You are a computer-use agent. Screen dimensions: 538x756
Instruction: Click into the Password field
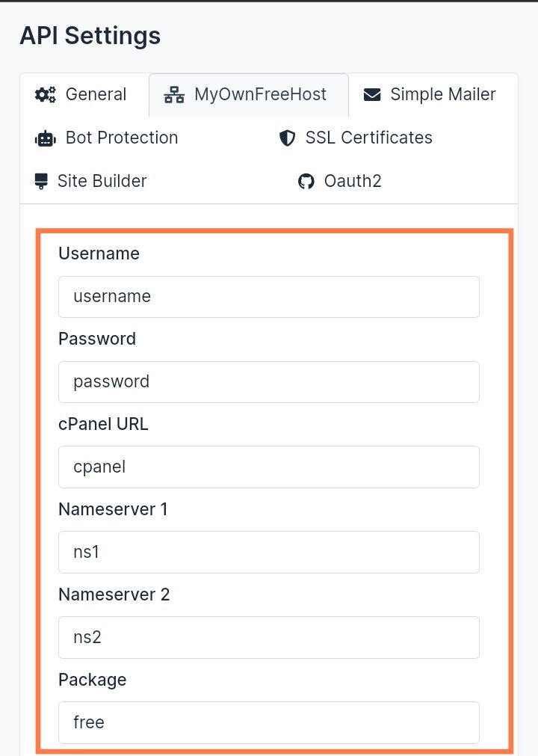(269, 382)
